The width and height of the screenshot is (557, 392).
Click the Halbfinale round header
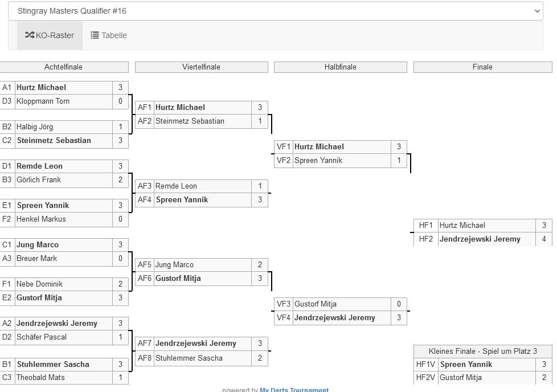[340, 67]
